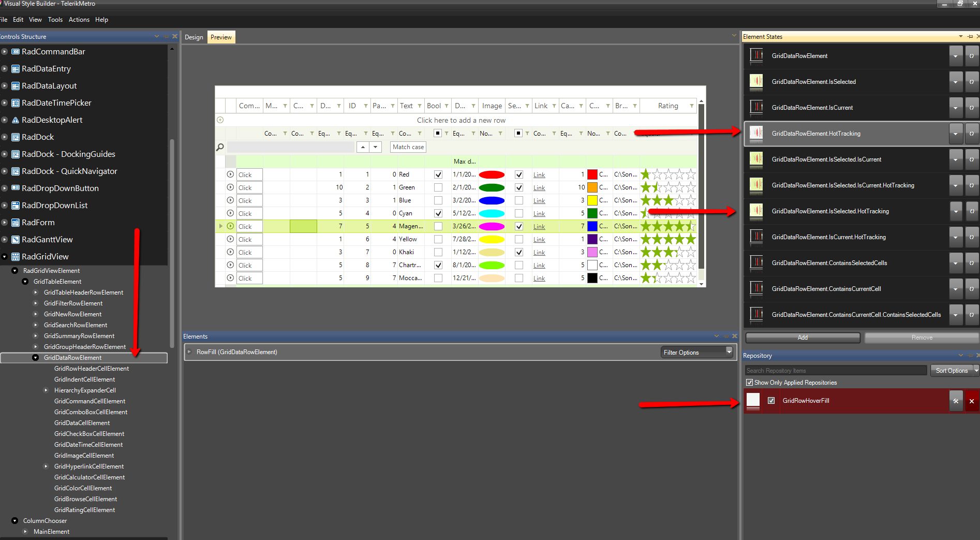Click the filter funnel icon on ID column

[365, 106]
